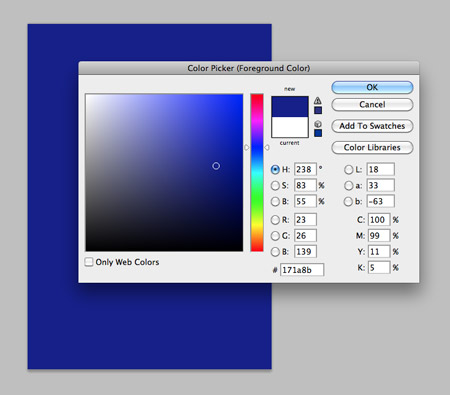The width and height of the screenshot is (450, 395).
Task: Click the closest in-gamut color swatch
Action: (x=318, y=110)
